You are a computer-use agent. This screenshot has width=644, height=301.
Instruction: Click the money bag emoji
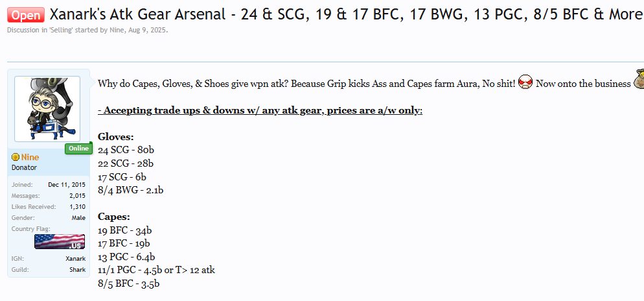[638, 80]
